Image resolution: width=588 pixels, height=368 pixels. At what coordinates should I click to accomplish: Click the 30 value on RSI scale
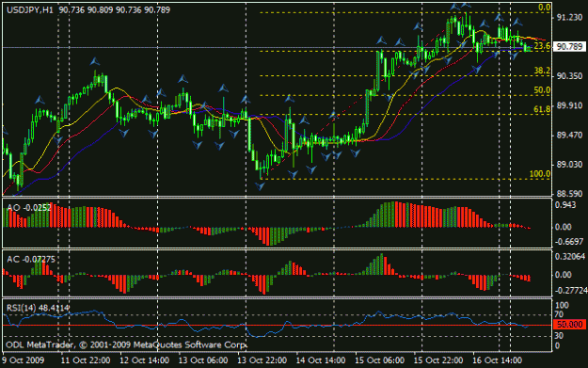559,336
